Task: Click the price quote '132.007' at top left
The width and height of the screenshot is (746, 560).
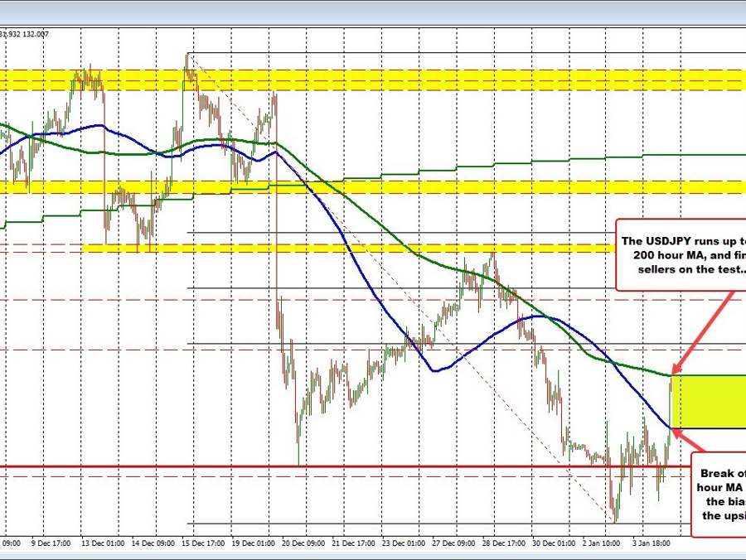Action: 34,34
